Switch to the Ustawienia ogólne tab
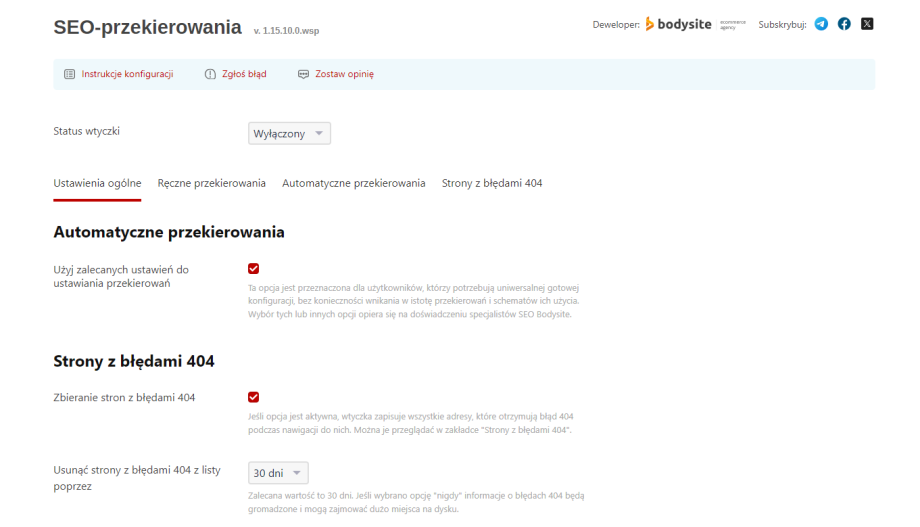The image size is (920, 527). 97,183
